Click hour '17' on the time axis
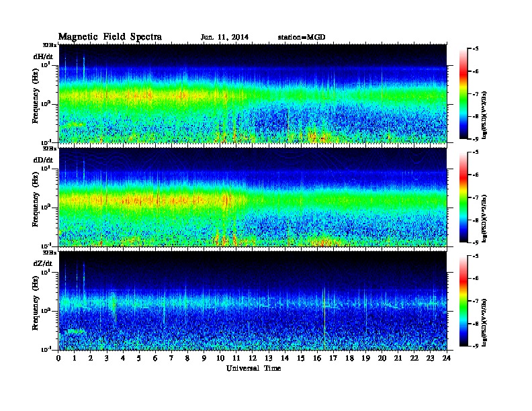Image resolution: width=532 pixels, height=411 pixels. coord(334,358)
